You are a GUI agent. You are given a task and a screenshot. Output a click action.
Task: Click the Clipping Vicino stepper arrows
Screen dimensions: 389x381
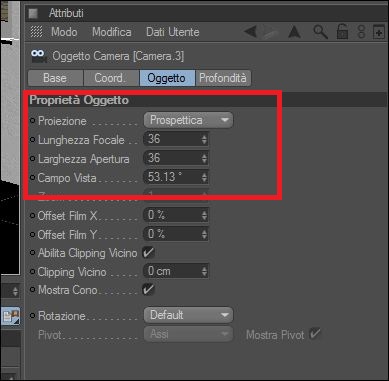click(204, 272)
